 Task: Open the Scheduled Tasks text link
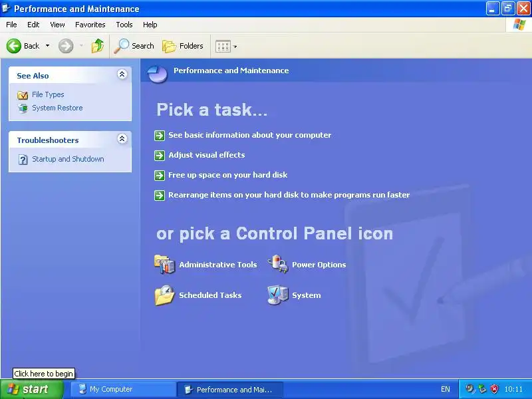(210, 295)
